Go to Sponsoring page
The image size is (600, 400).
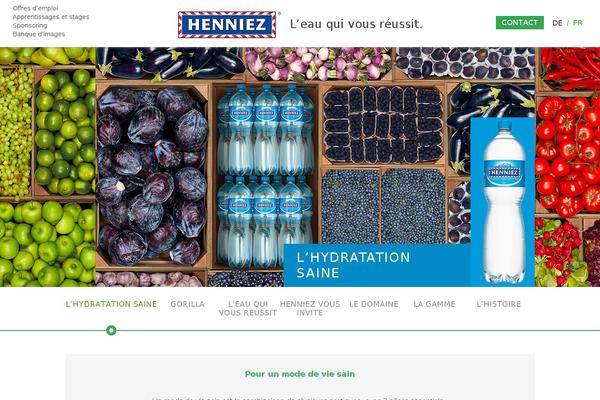tap(30, 26)
